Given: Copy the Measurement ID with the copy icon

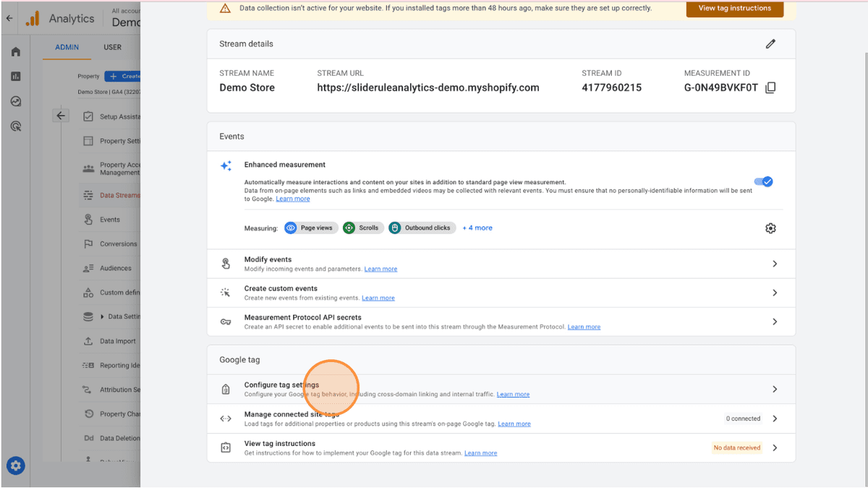Looking at the screenshot, I should tap(770, 87).
